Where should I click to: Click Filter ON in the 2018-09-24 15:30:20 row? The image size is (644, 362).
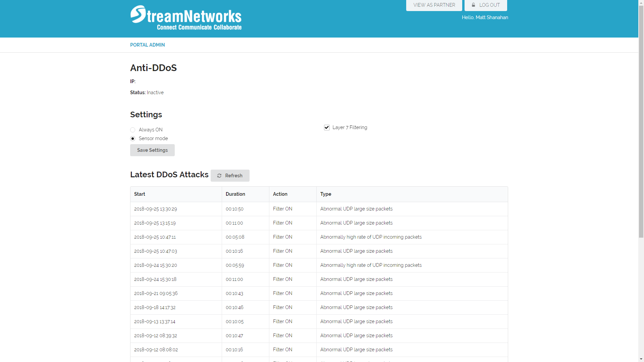pyautogui.click(x=283, y=265)
